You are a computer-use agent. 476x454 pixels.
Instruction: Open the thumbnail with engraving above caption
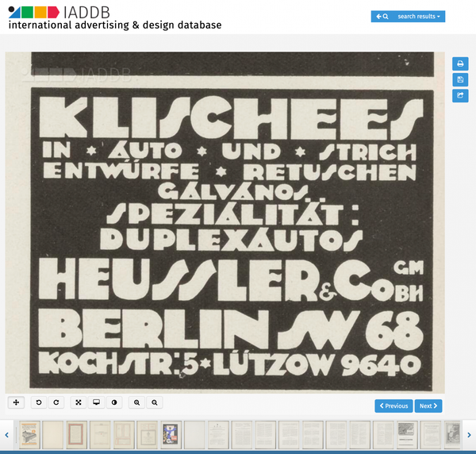407,435
